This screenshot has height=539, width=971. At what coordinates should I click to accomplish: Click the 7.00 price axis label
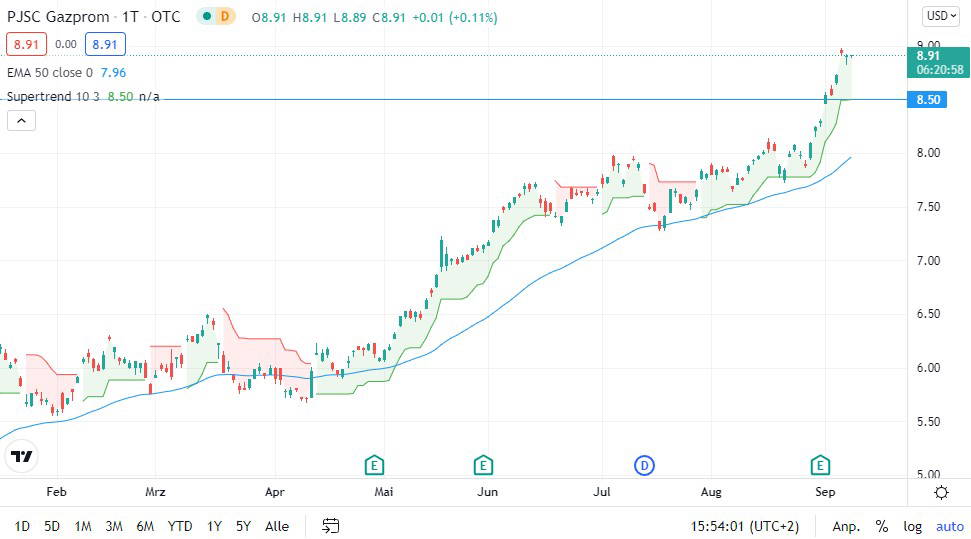pos(928,261)
